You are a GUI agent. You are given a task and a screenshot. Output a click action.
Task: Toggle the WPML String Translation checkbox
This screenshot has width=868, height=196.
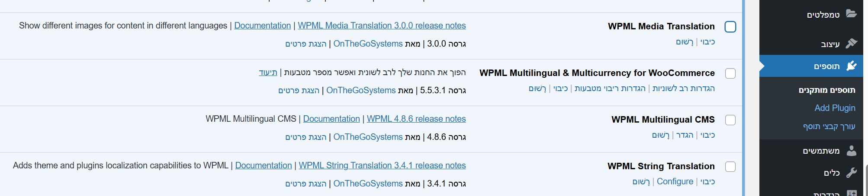coord(730,167)
